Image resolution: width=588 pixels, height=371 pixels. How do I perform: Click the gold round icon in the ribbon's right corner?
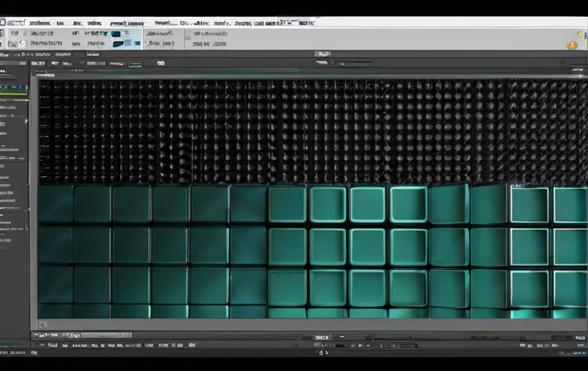(572, 46)
